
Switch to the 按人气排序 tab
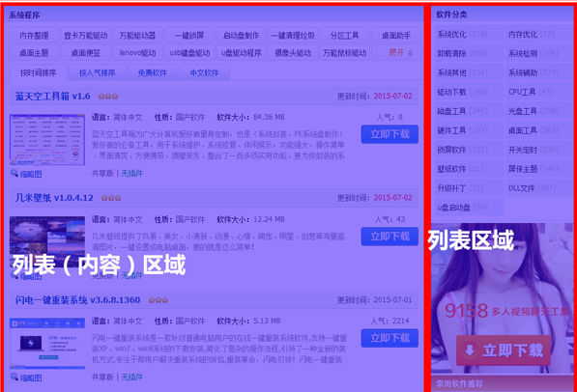point(98,72)
